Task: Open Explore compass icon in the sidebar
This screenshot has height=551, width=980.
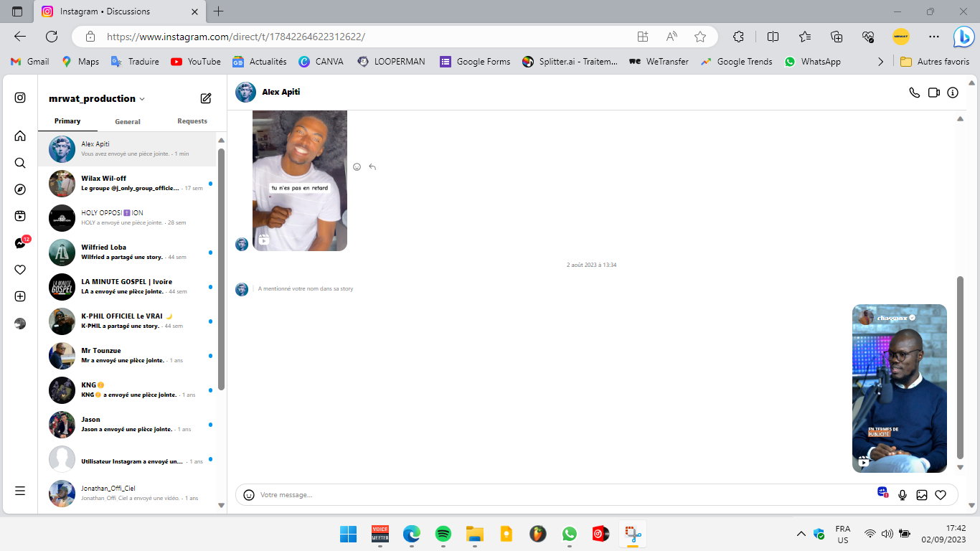Action: pos(20,189)
